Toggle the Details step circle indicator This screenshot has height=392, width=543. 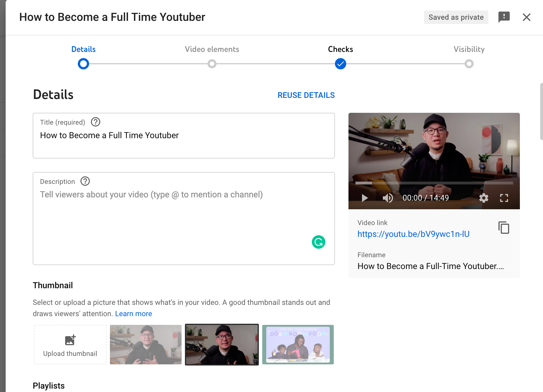tap(83, 63)
